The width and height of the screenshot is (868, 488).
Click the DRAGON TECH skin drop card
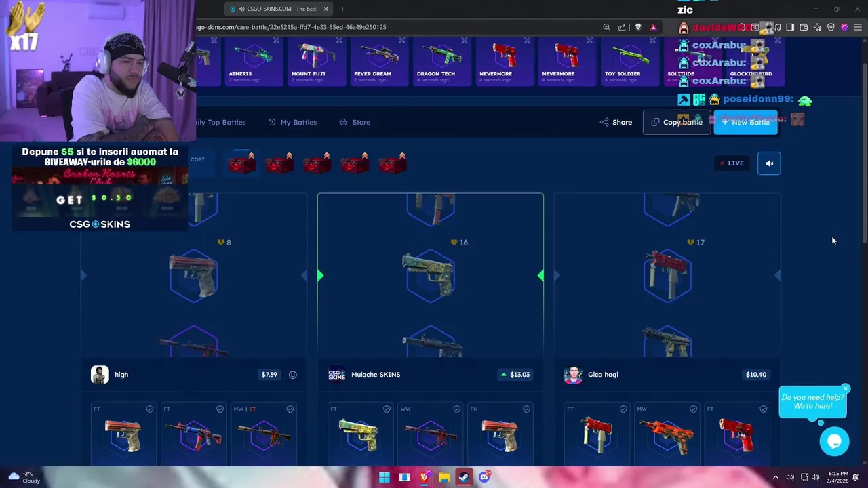[441, 61]
